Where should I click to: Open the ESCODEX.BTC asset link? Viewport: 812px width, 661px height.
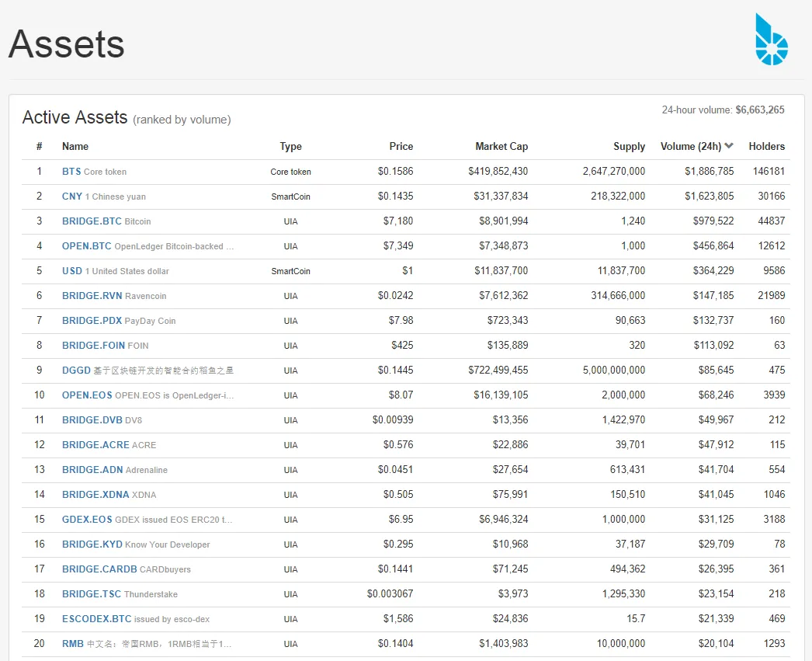click(97, 619)
